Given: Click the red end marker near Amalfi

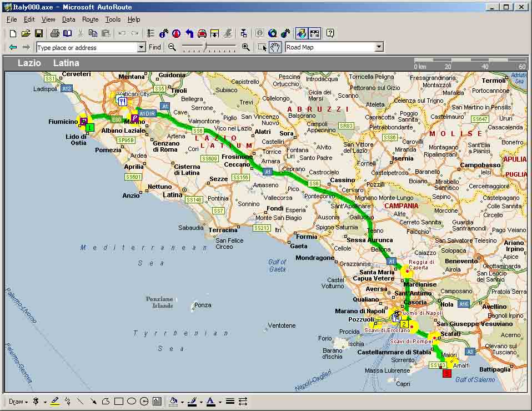Looking at the screenshot, I should click(x=447, y=373).
